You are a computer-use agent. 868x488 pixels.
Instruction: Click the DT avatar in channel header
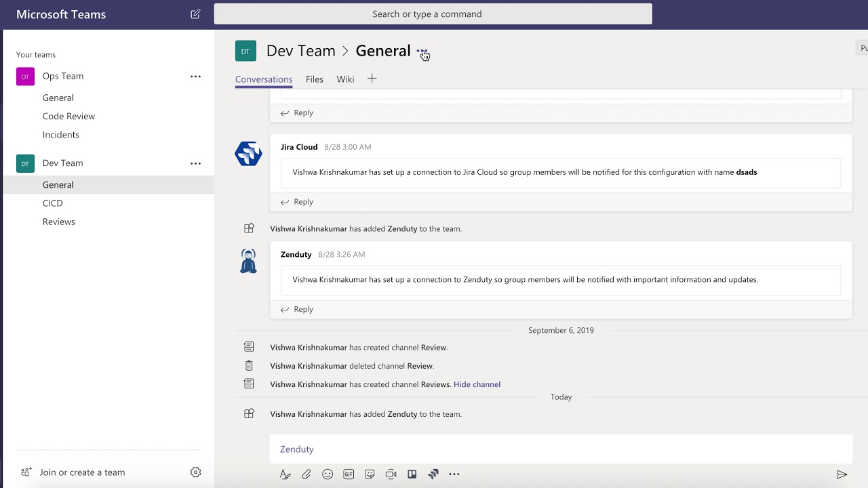tap(245, 51)
